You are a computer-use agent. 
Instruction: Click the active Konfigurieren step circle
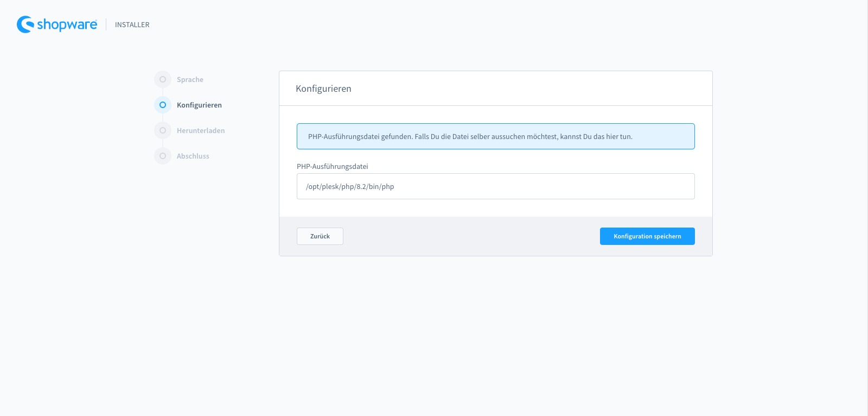click(163, 105)
